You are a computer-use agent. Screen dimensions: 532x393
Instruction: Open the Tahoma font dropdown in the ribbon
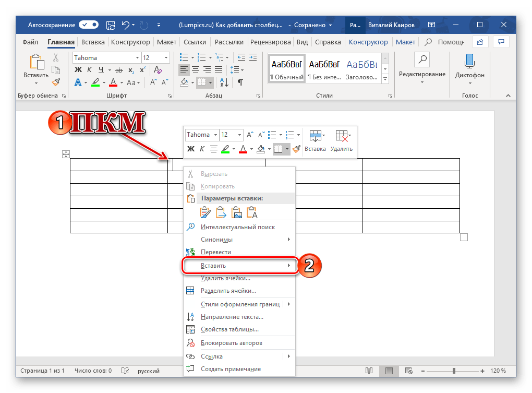point(138,58)
